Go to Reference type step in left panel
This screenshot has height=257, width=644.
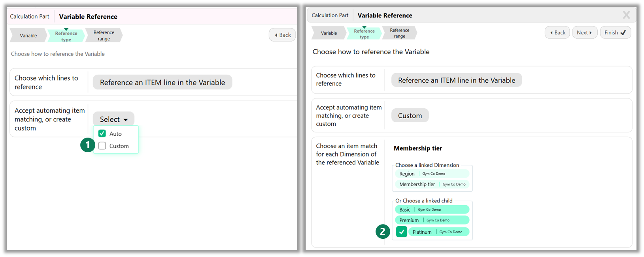tap(66, 36)
